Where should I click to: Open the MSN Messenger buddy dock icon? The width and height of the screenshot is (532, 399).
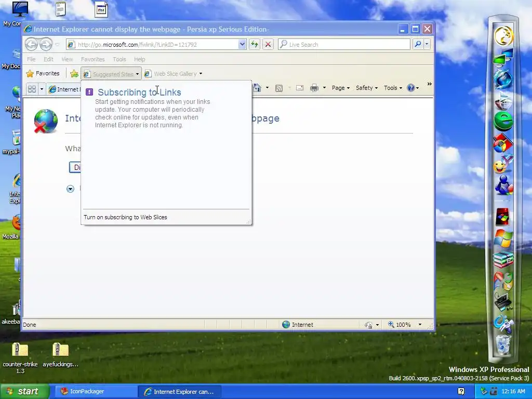tap(503, 185)
